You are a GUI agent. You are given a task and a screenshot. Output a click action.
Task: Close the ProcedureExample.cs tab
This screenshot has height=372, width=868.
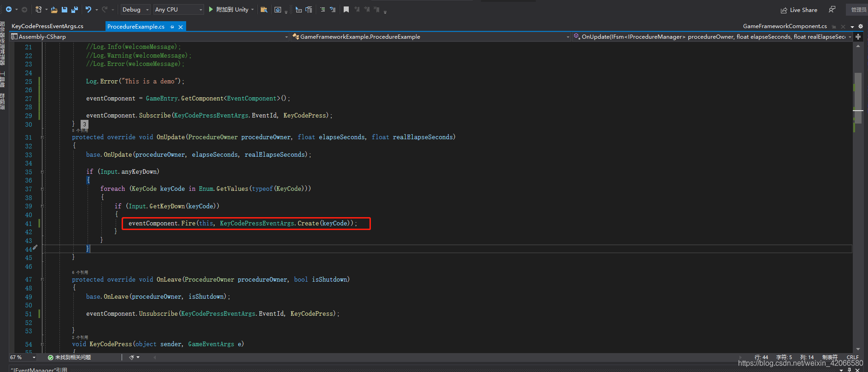[x=181, y=27]
